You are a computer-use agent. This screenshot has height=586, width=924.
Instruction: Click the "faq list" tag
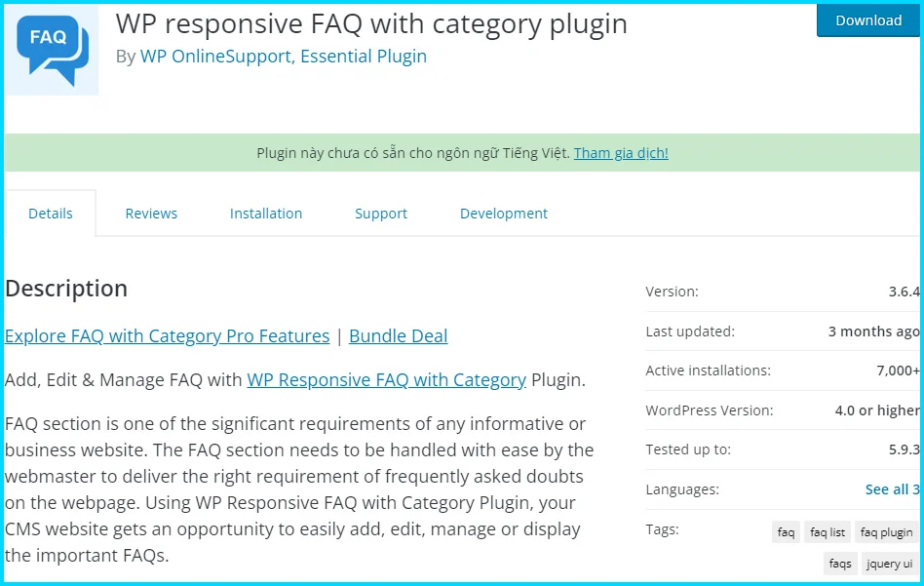pos(828,531)
